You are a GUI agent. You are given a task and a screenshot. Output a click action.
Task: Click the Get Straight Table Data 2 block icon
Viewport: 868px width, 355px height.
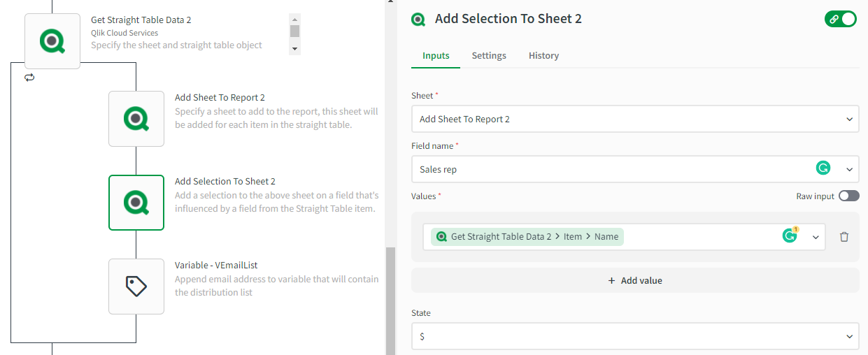pyautogui.click(x=52, y=41)
